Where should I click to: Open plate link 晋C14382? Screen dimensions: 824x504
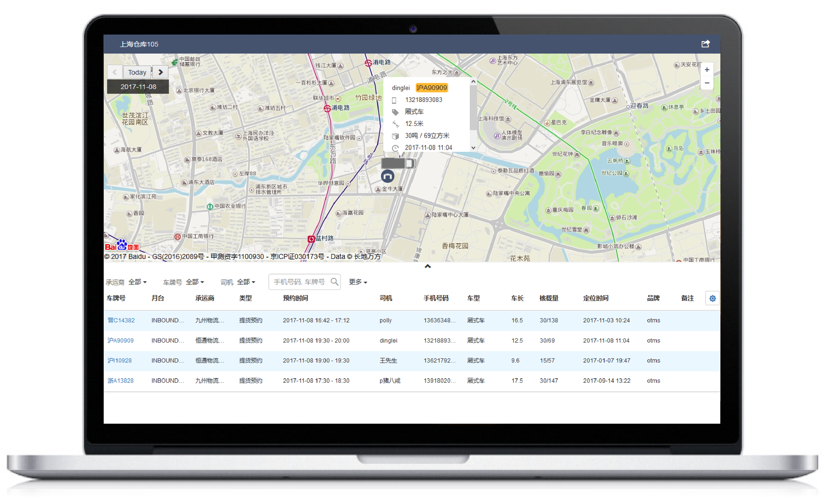point(121,320)
